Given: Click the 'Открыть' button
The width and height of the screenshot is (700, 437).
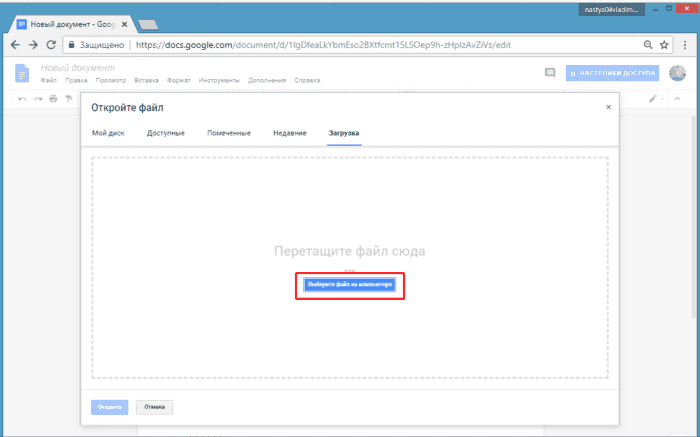Looking at the screenshot, I should point(109,407).
